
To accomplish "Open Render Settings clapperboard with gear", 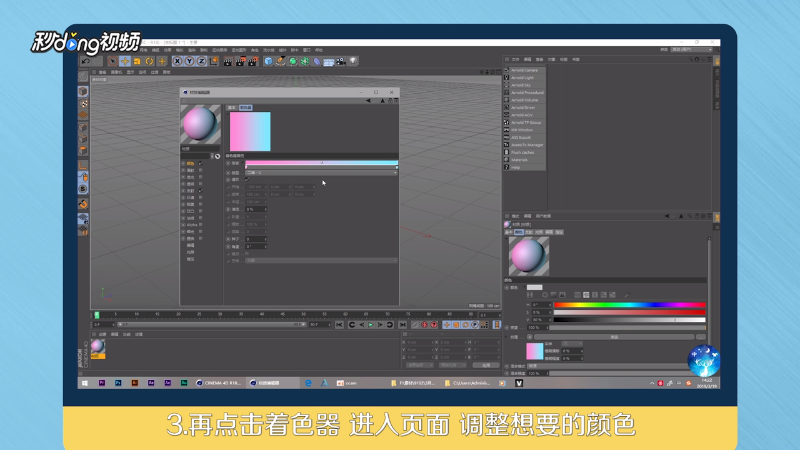I will tap(253, 61).
